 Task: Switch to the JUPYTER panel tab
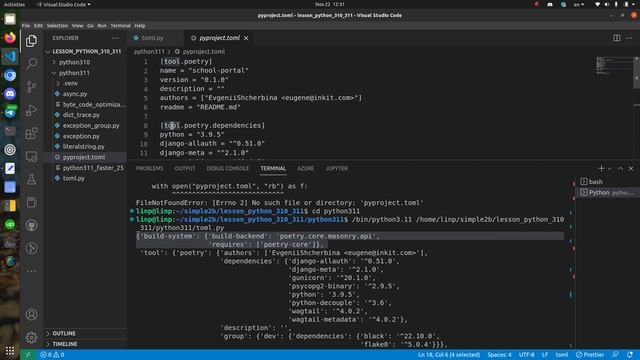pos(337,168)
